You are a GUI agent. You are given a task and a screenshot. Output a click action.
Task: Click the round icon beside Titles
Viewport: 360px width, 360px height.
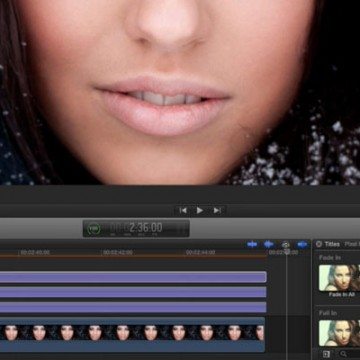(x=319, y=244)
